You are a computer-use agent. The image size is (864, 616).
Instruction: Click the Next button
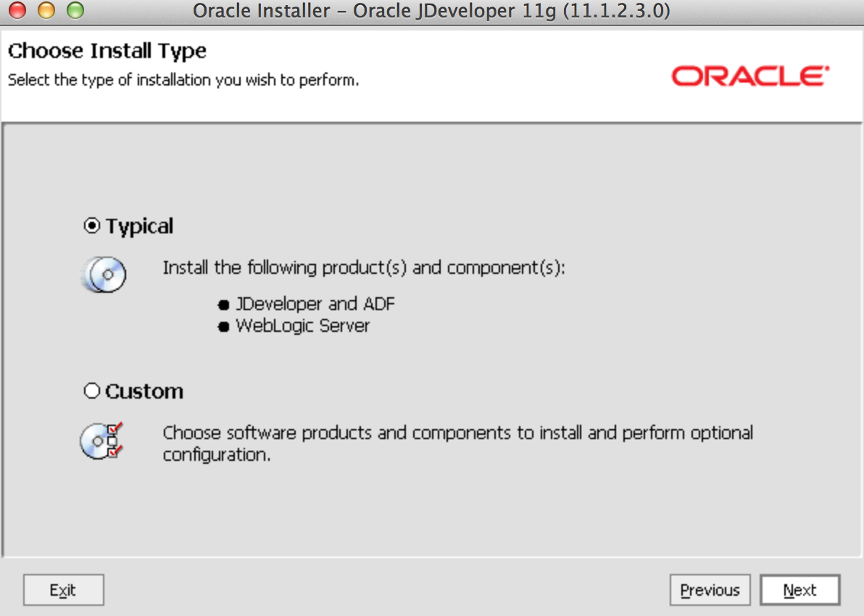click(799, 590)
